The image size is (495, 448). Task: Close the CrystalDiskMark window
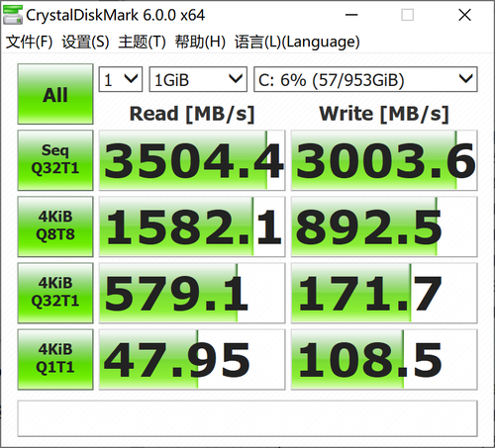[x=464, y=15]
